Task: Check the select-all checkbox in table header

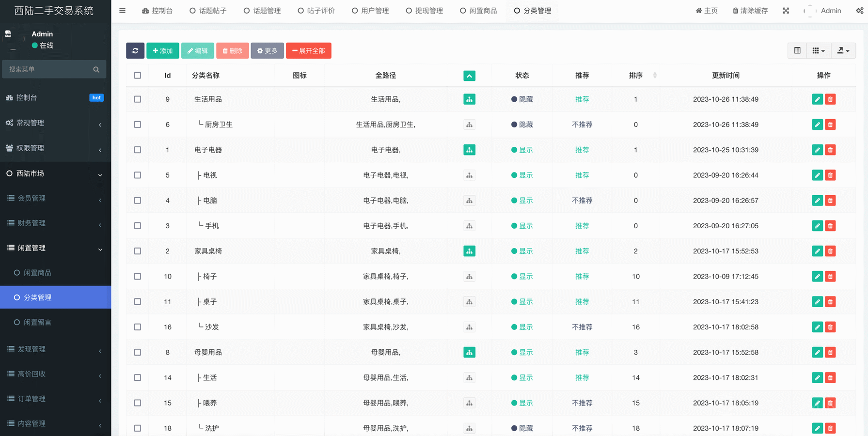Action: click(138, 76)
